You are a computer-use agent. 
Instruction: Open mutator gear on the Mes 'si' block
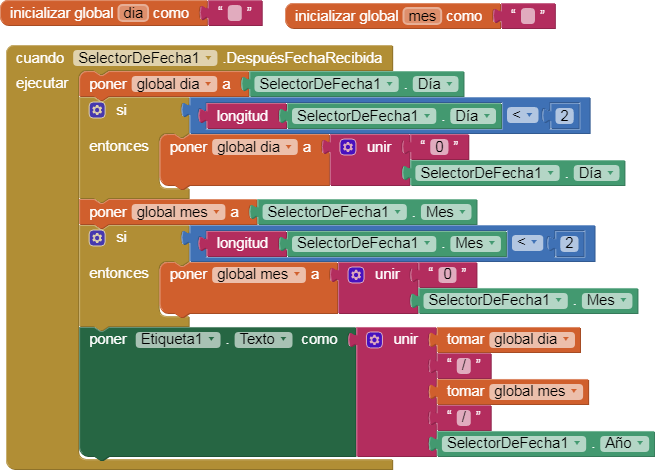coord(97,238)
